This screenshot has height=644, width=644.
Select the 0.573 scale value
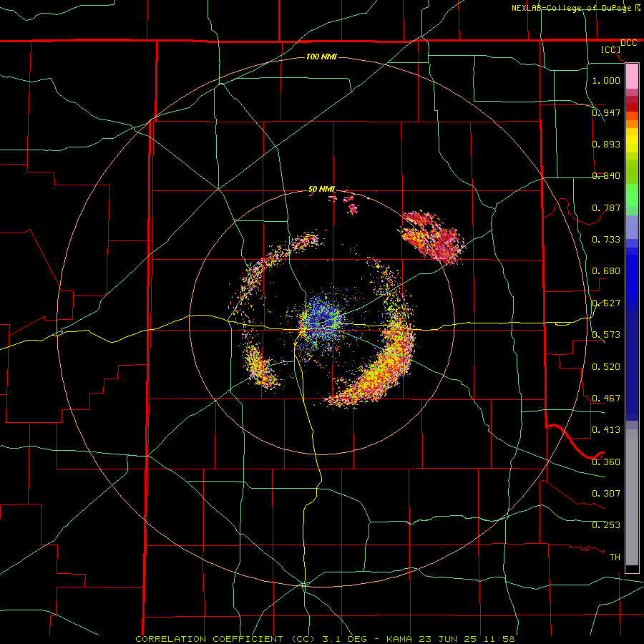606,334
